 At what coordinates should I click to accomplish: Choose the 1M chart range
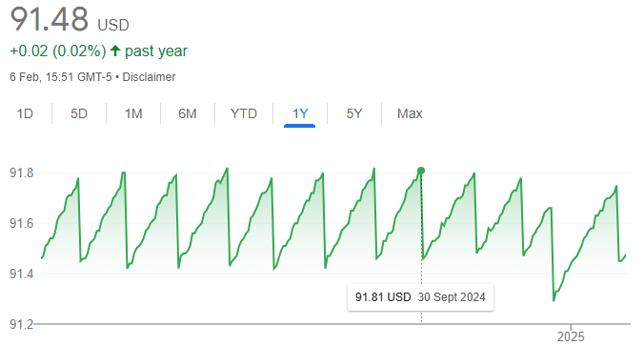[133, 113]
